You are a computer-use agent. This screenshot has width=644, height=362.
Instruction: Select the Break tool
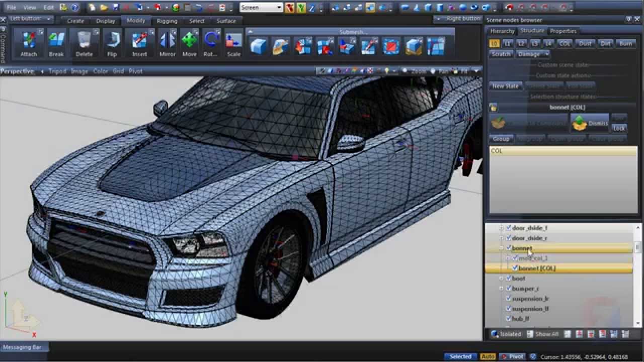point(56,44)
